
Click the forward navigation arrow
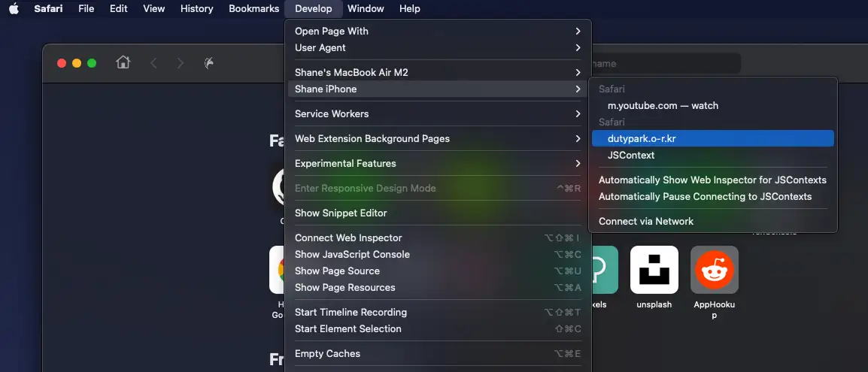pos(180,63)
